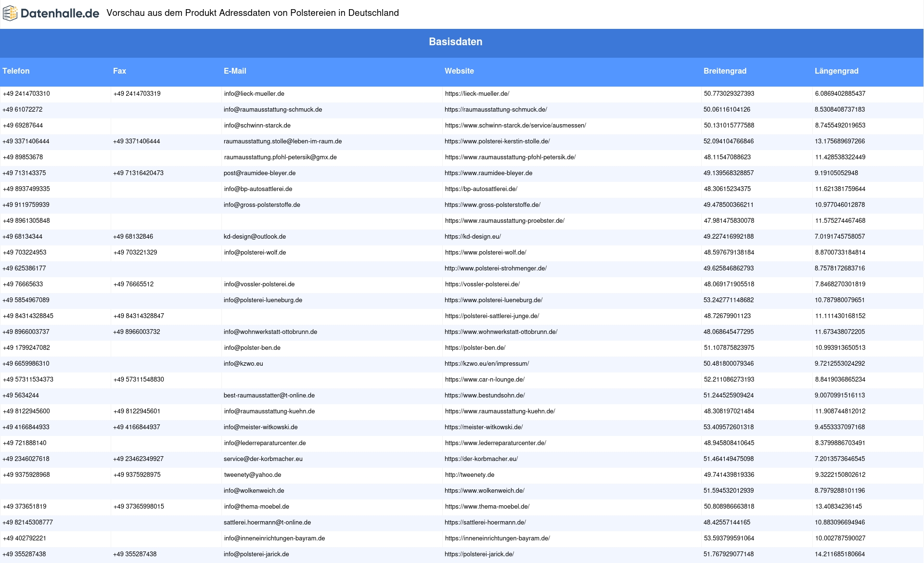Open website www.car-n-lounge.de
Image resolution: width=924 pixels, height=563 pixels.
pyautogui.click(x=485, y=380)
